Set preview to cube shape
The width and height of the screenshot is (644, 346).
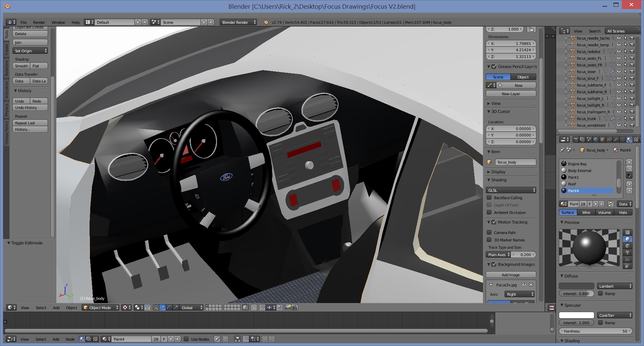[628, 246]
